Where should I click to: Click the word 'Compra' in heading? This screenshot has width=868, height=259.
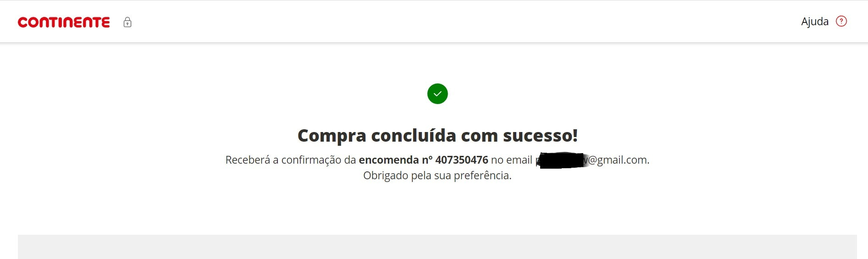coord(332,136)
